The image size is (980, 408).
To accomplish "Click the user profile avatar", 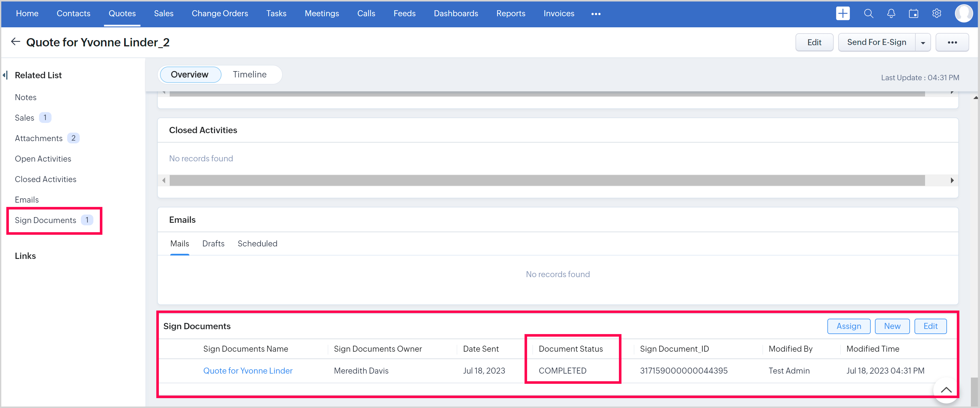I will tap(963, 14).
